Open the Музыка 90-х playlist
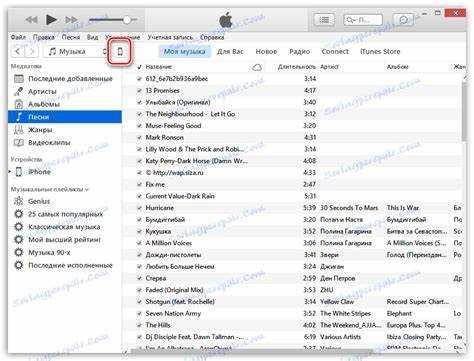The image size is (474, 361). pyautogui.click(x=65, y=253)
